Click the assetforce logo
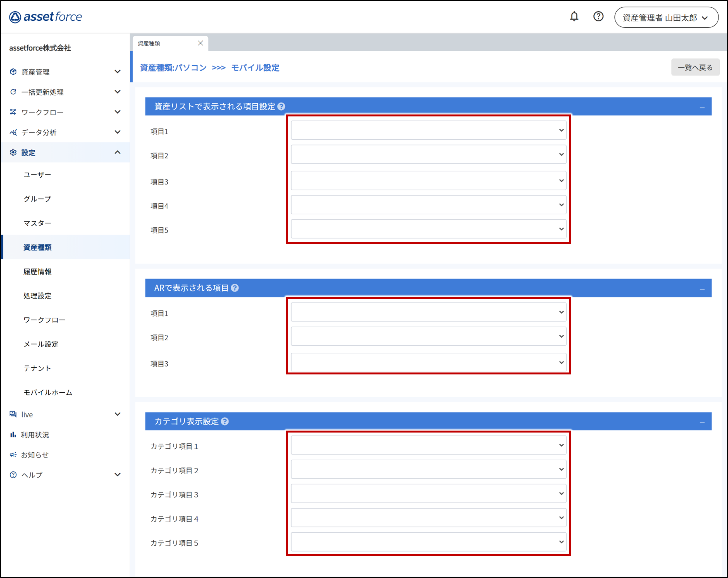This screenshot has width=728, height=578. [45, 16]
